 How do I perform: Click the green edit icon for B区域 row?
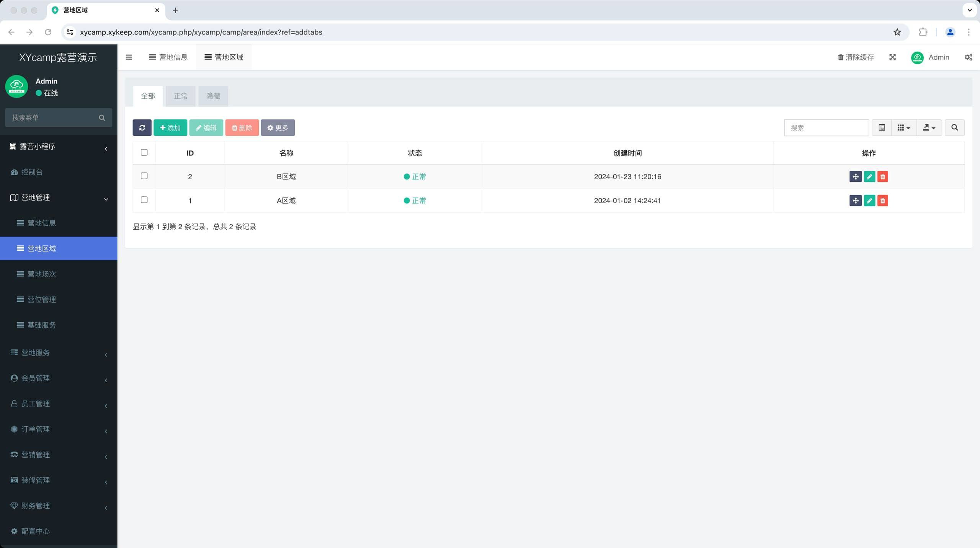tap(869, 176)
